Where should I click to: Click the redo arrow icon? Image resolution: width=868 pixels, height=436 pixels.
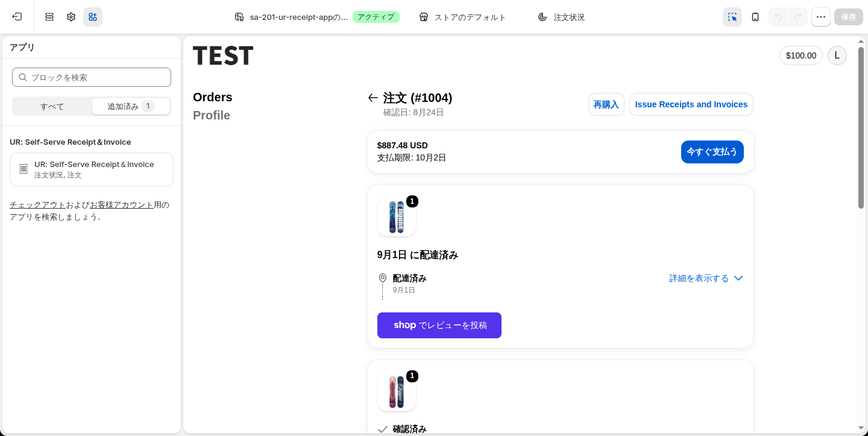[798, 17]
